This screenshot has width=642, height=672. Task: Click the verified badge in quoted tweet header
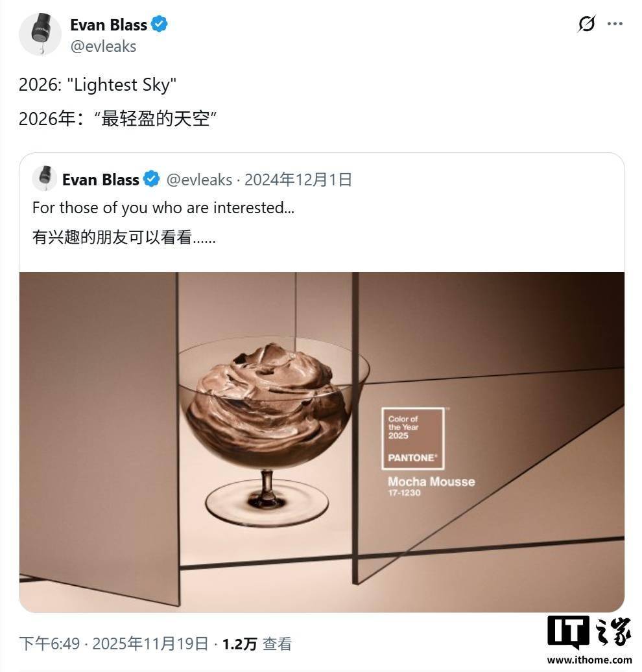coord(151,179)
